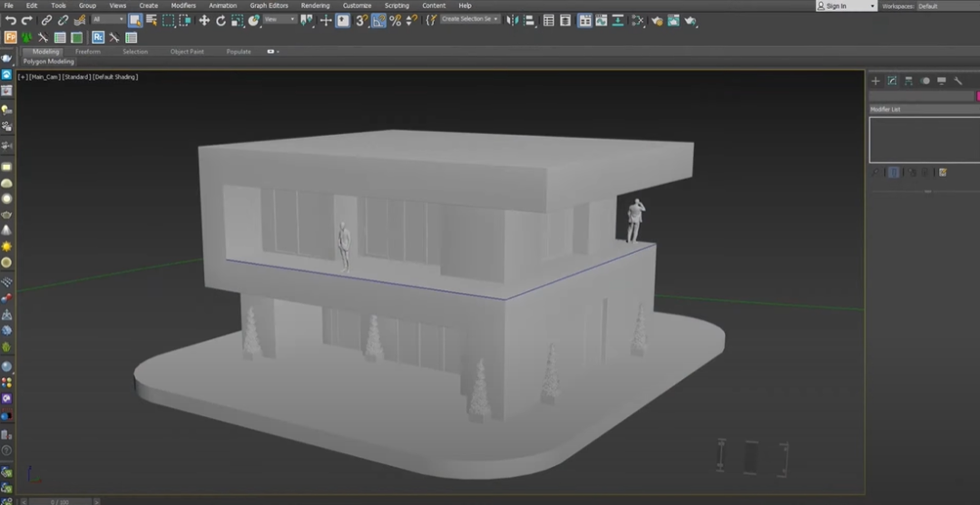Screen dimensions: 980x505
Task: Switch to the Hierarchy command panel
Action: coord(908,81)
